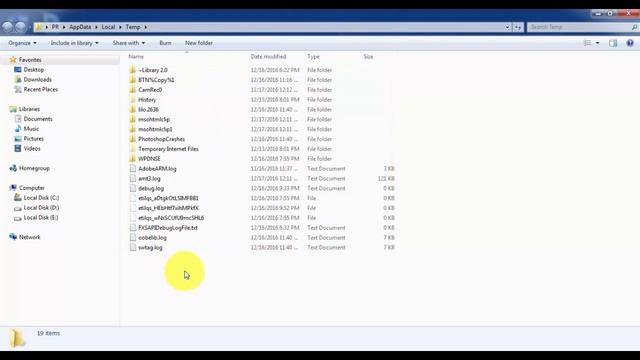Expand the breadcrumb arrow after Temp

[x=145, y=27]
